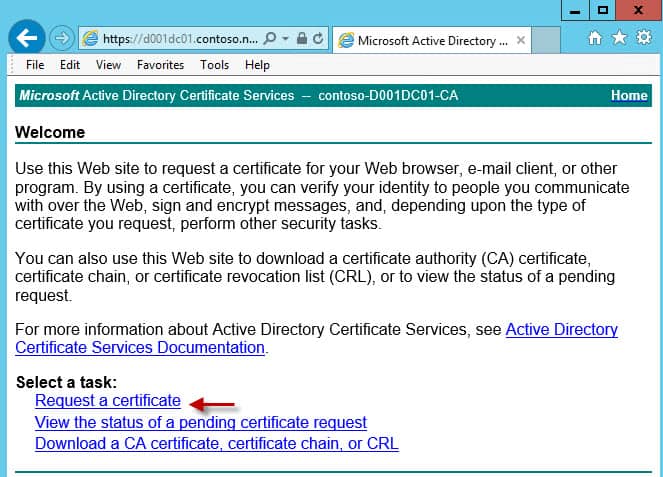Click the contoso-D001DC01-CA banner text
This screenshot has width=663, height=477.
coord(388,96)
